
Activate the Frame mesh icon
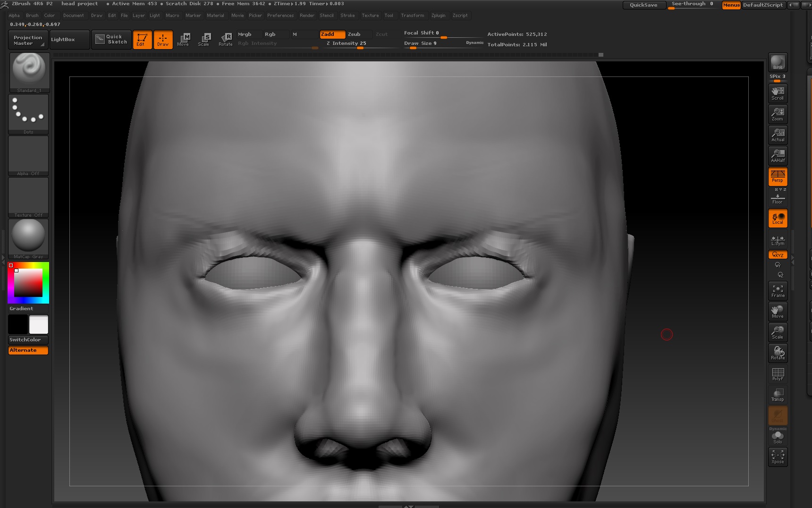pos(778,291)
